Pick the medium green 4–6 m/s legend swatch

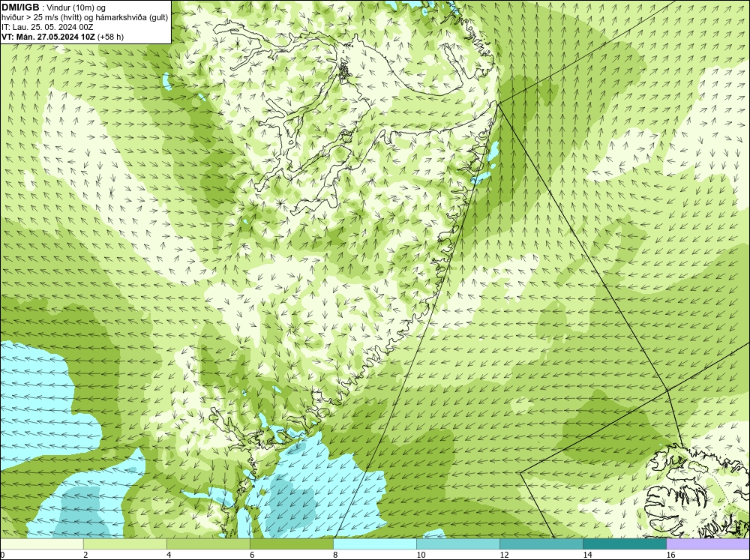coord(208,544)
